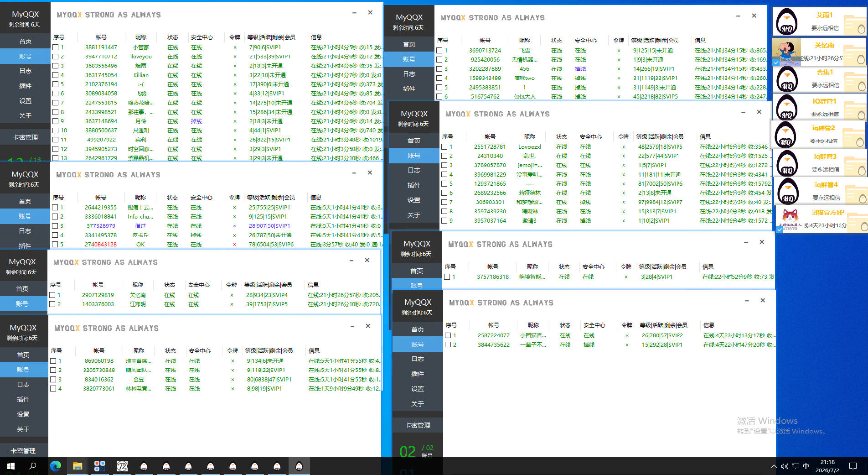Open 日志 in the window listing account 3205730848

coord(23,385)
